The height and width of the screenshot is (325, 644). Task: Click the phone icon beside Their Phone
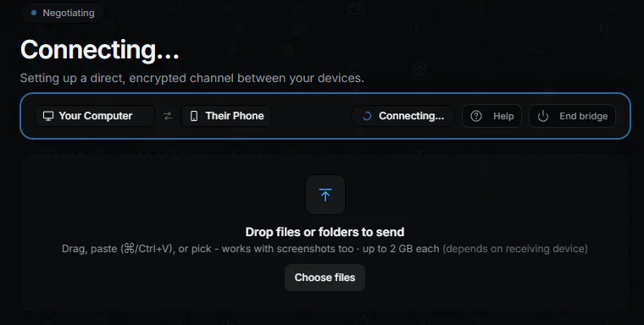[194, 116]
